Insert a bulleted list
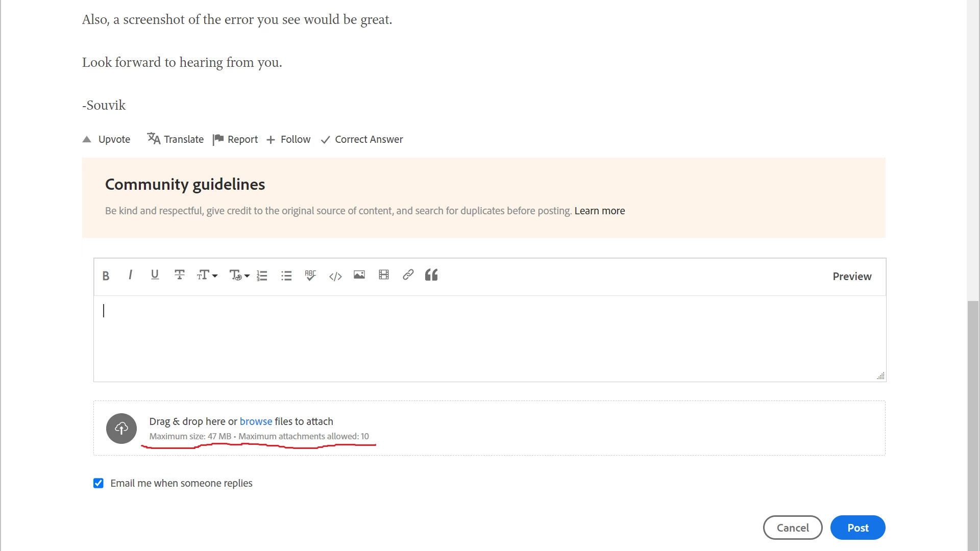The width and height of the screenshot is (980, 551). pyautogui.click(x=286, y=276)
